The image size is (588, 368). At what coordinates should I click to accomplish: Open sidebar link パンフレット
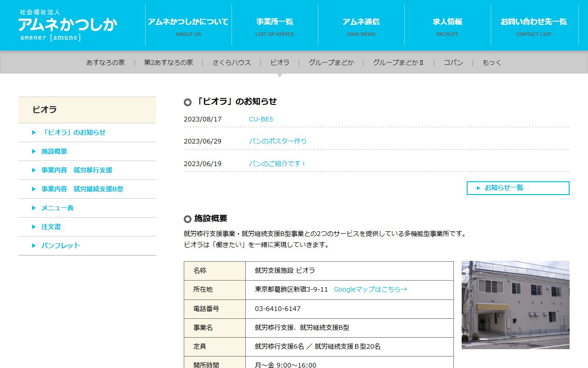point(87,246)
